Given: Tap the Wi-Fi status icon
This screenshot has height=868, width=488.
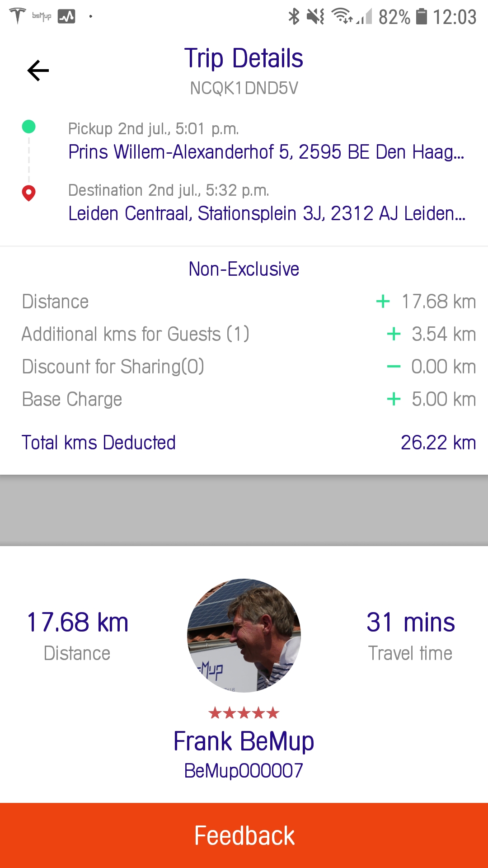Looking at the screenshot, I should 341,16.
